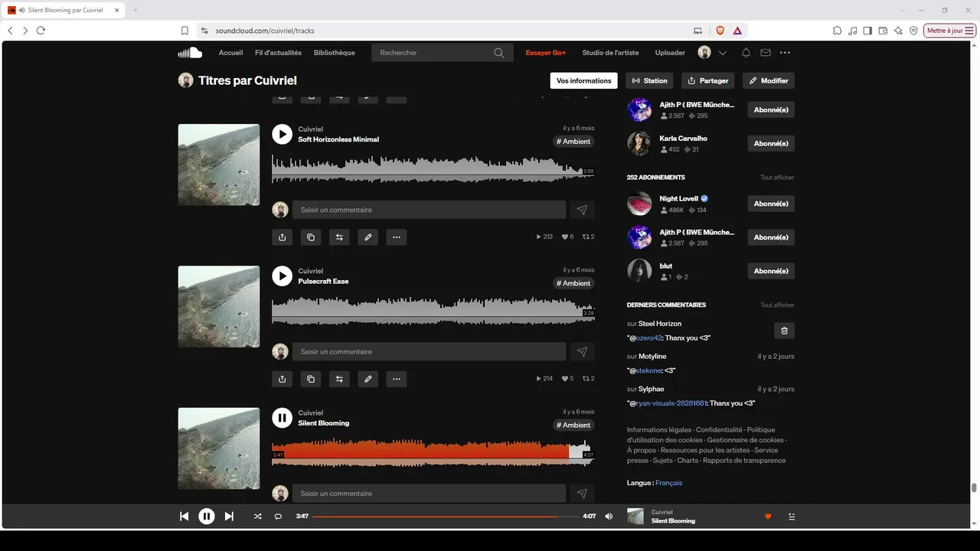Viewport: 980px width, 551px height.
Task: Toggle repeat in the player bar
Action: (278, 517)
